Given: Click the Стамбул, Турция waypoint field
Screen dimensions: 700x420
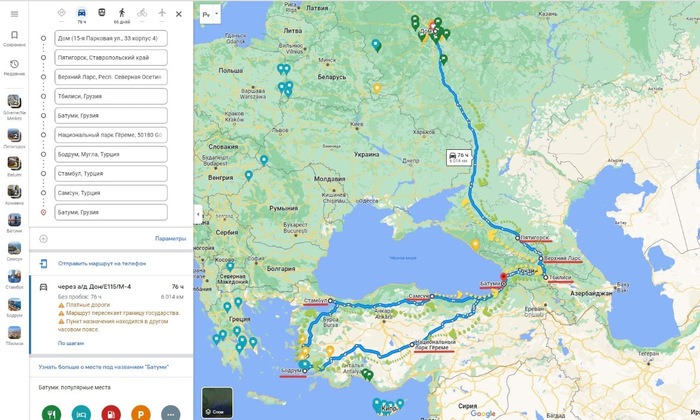Looking at the screenshot, I should click(x=111, y=173).
